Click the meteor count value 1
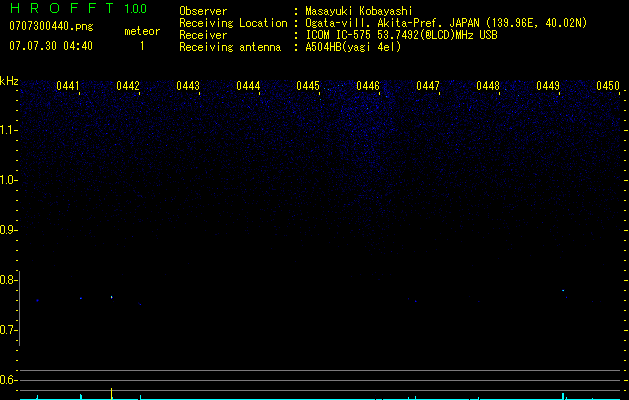 pos(142,46)
